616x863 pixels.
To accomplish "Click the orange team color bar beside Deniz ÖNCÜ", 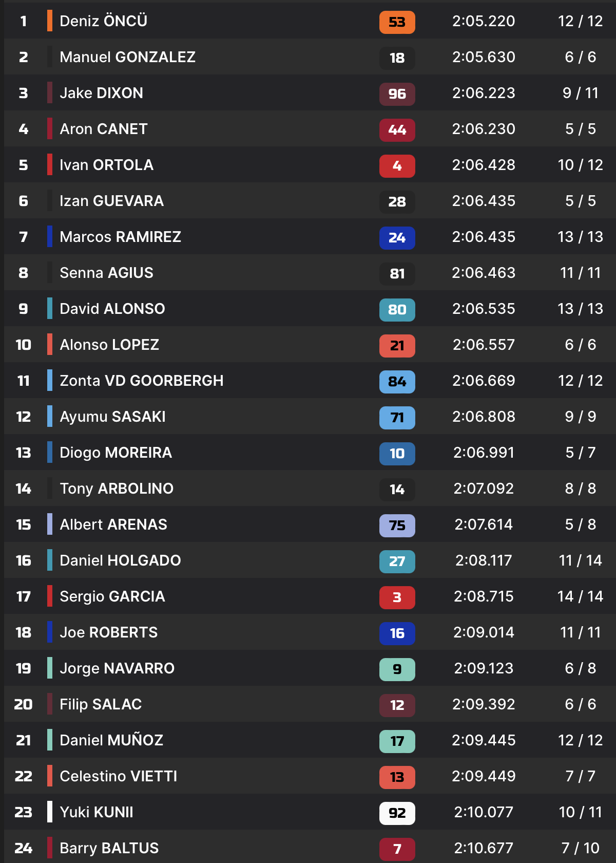I will (x=50, y=21).
